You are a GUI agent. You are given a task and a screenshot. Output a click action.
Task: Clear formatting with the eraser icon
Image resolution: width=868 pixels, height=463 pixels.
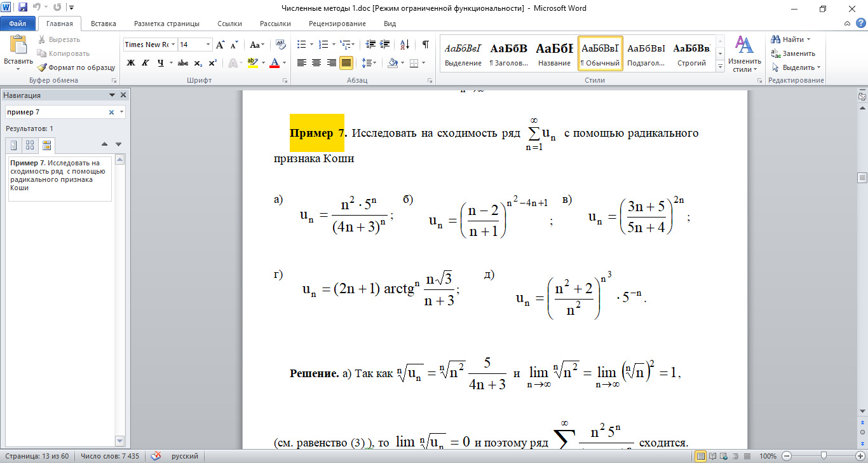(280, 45)
